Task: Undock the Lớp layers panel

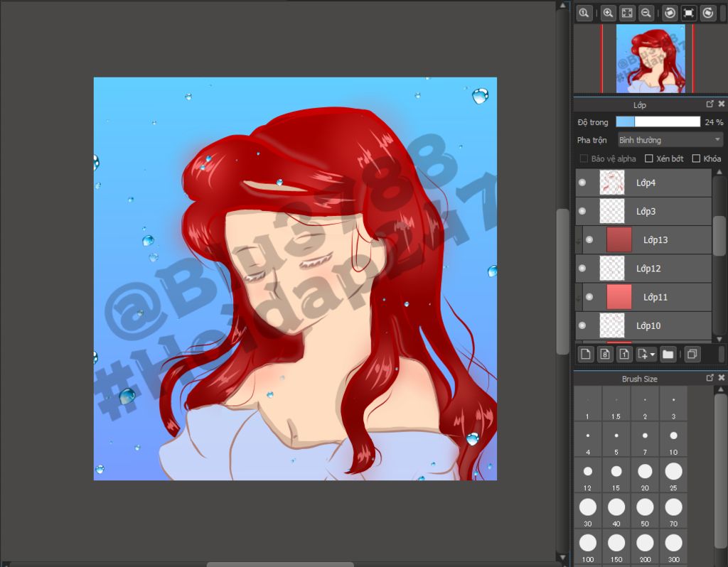Action: pyautogui.click(x=710, y=104)
